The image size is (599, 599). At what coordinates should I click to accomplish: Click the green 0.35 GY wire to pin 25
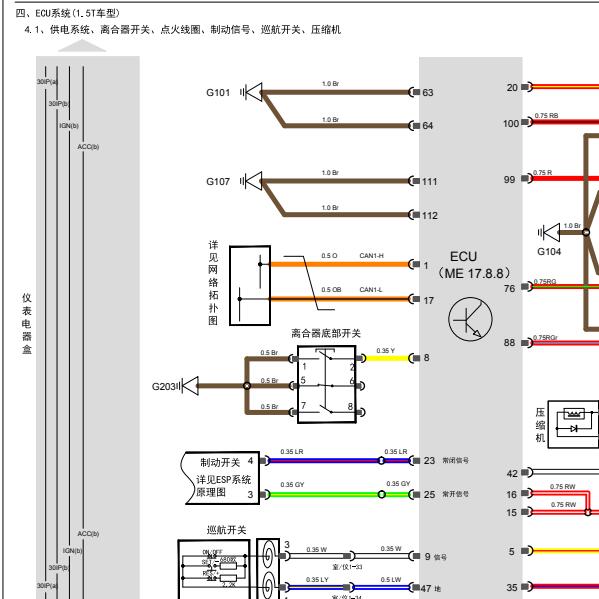click(339, 495)
